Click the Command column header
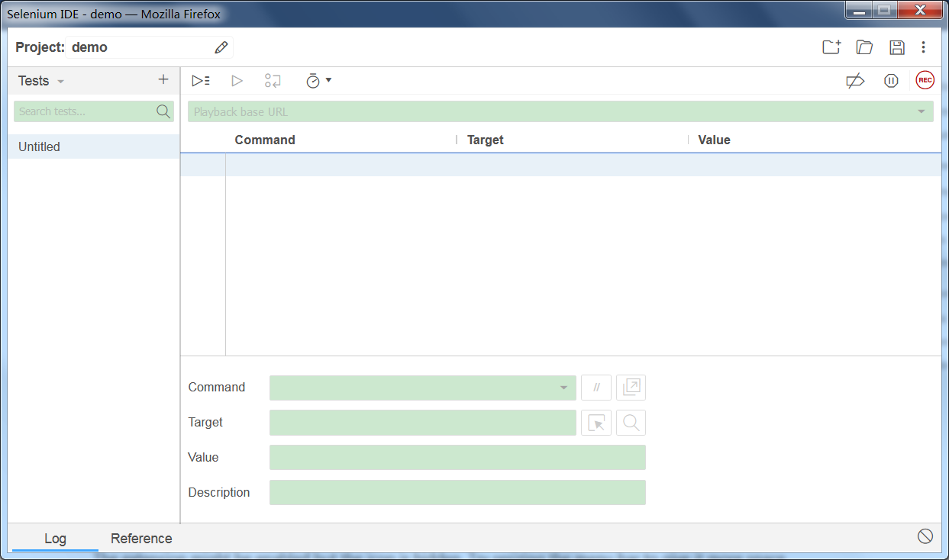This screenshot has height=560, width=949. 265,140
